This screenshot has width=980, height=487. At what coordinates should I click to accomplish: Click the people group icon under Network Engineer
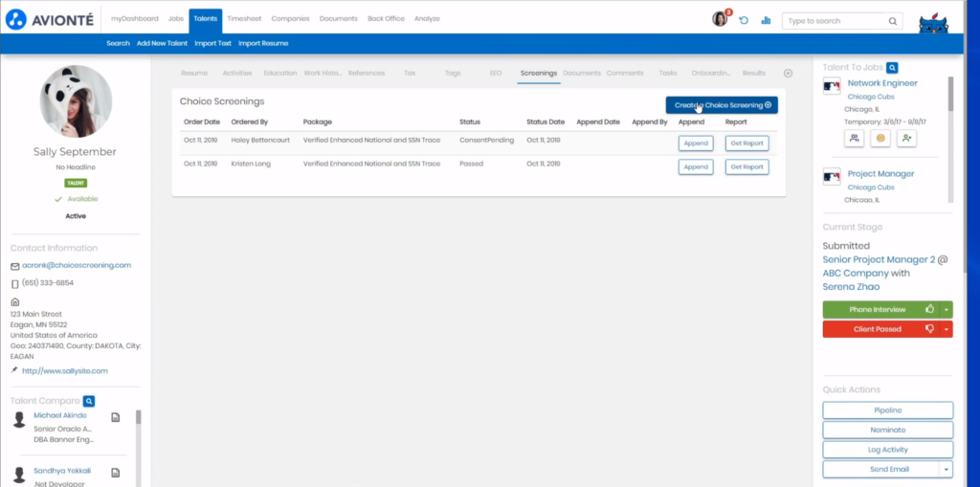pos(854,139)
